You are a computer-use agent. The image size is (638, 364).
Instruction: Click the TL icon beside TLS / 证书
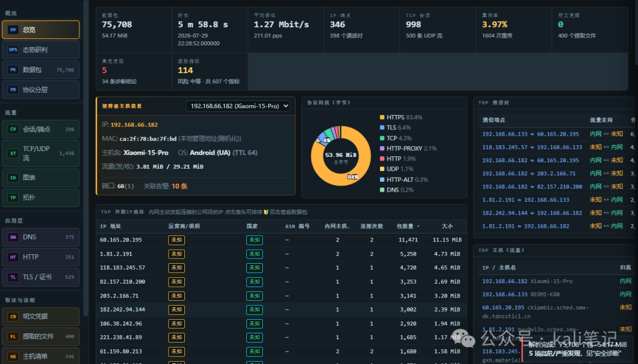click(x=13, y=277)
